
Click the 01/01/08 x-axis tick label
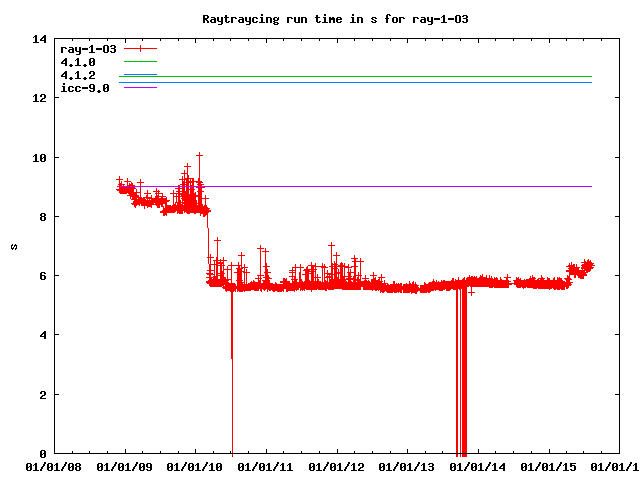click(x=54, y=465)
